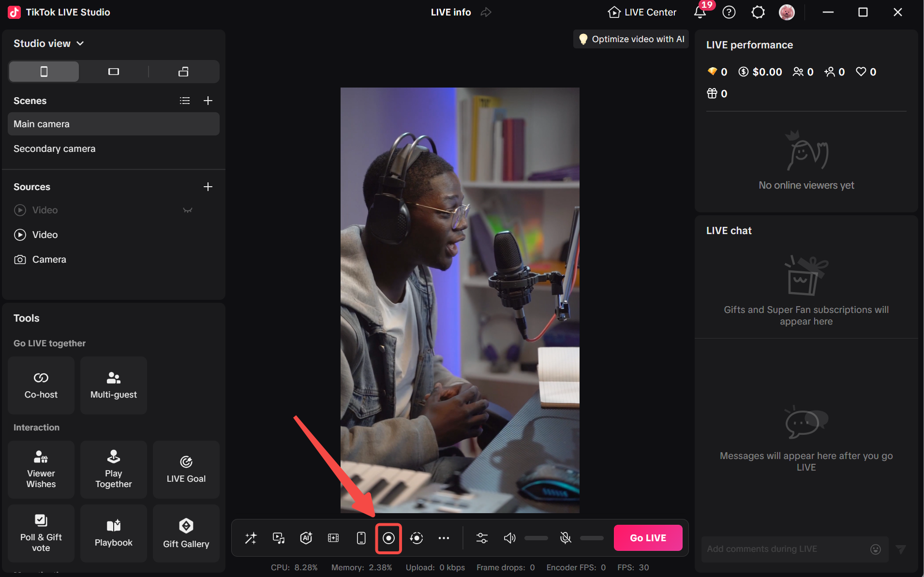Select the beauty effects wand icon
The width and height of the screenshot is (924, 577).
[251, 538]
